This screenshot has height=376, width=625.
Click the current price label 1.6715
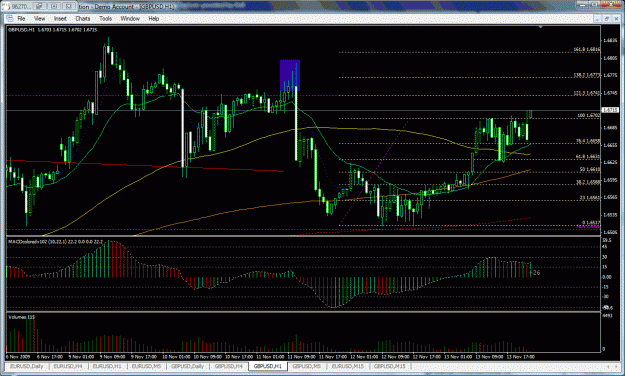pos(610,110)
